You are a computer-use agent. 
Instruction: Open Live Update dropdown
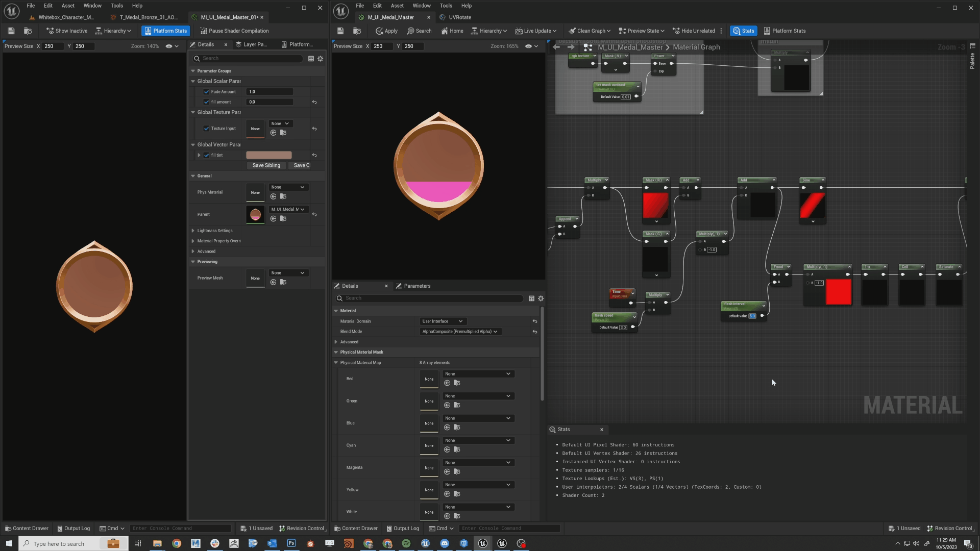(535, 31)
